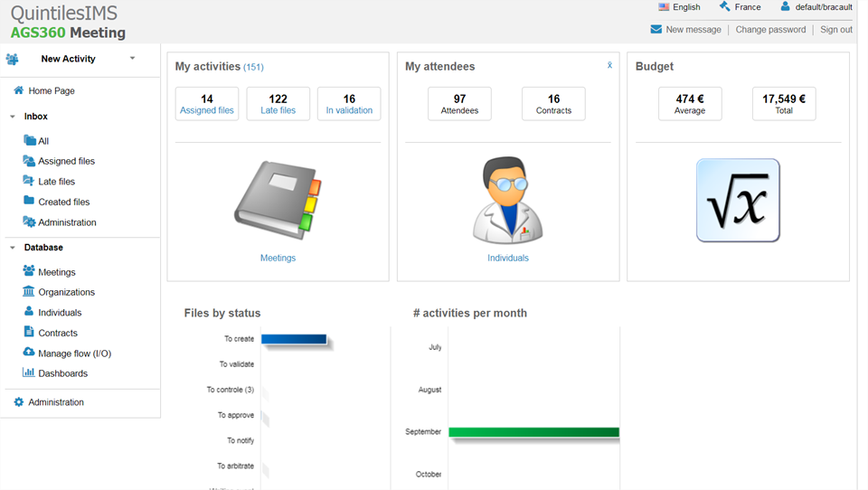Open All inbox files
The width and height of the screenshot is (868, 490).
point(43,141)
